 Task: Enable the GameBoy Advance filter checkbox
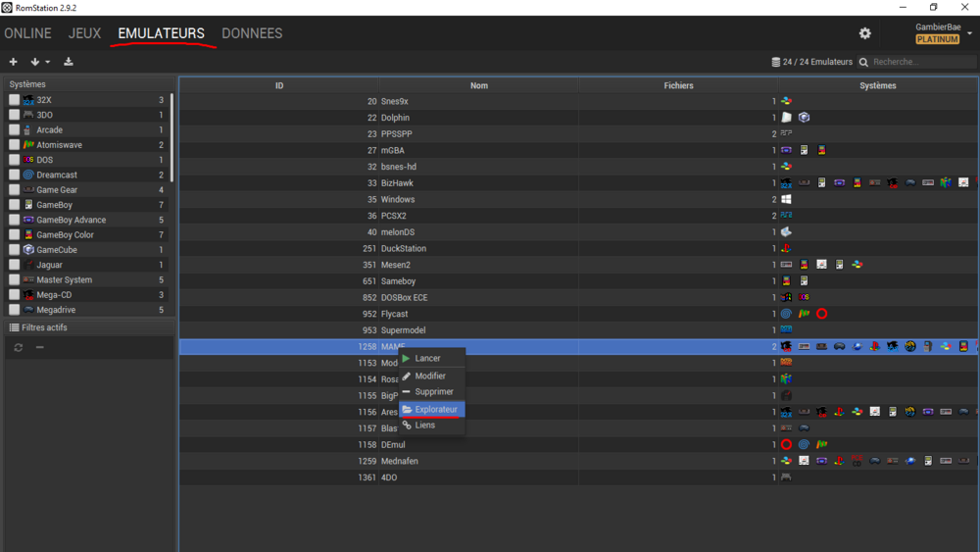click(15, 221)
